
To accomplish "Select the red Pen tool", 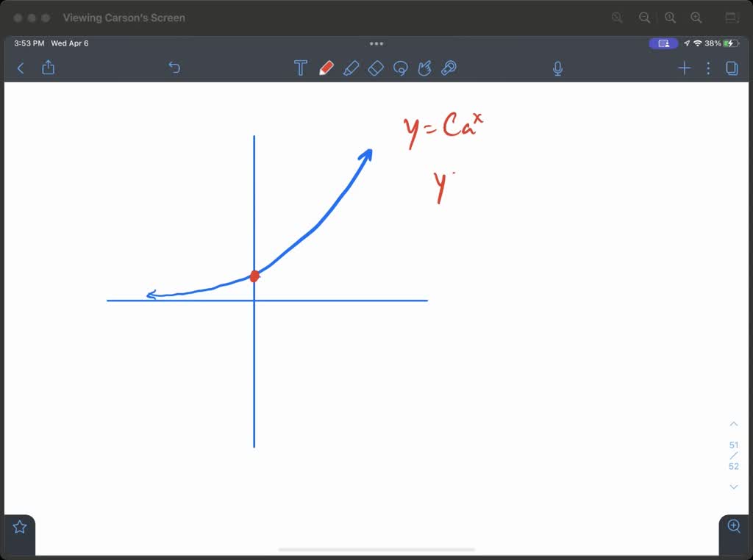I will (327, 68).
